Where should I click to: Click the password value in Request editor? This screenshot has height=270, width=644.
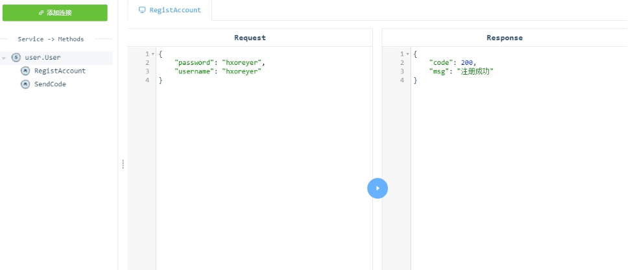(x=242, y=63)
